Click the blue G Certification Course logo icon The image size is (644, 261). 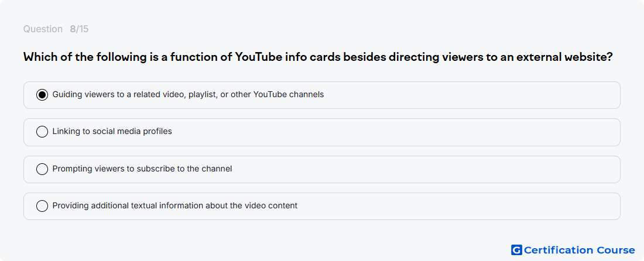point(516,250)
